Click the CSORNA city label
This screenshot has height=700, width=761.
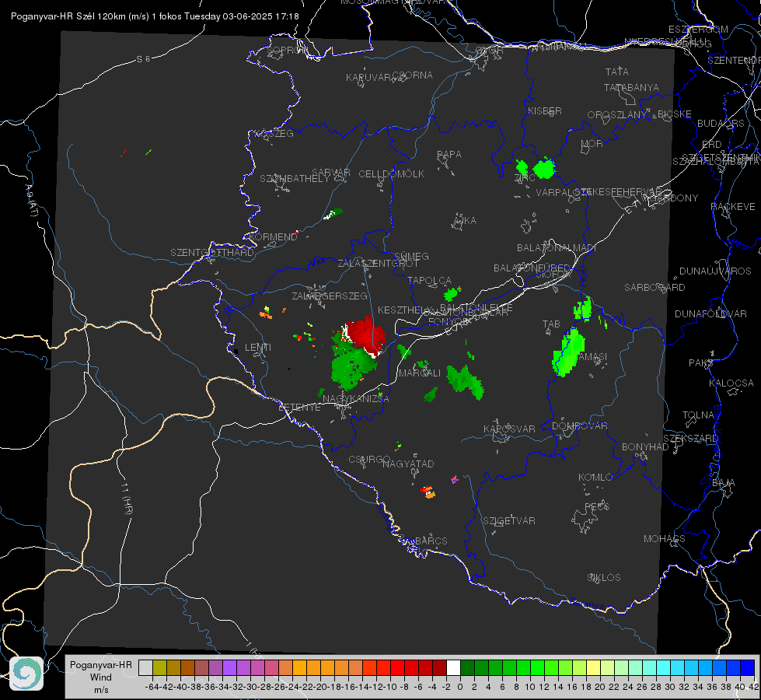coord(413,75)
